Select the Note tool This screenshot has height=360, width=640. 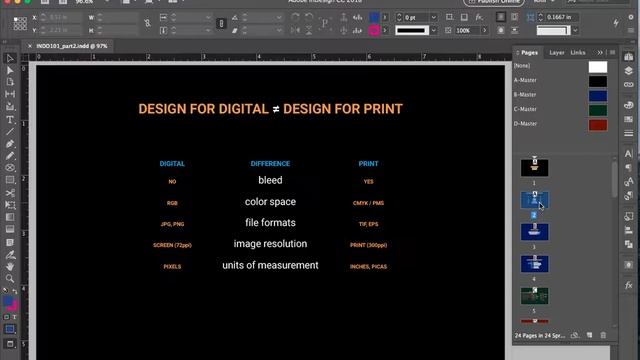(x=10, y=242)
